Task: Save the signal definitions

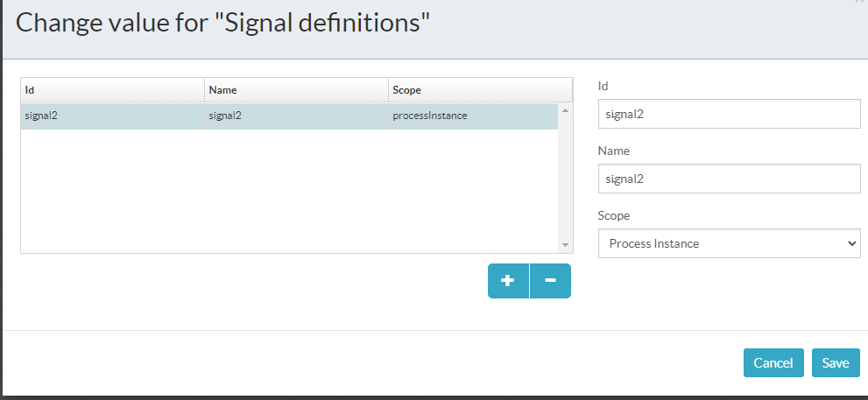Action: click(835, 363)
